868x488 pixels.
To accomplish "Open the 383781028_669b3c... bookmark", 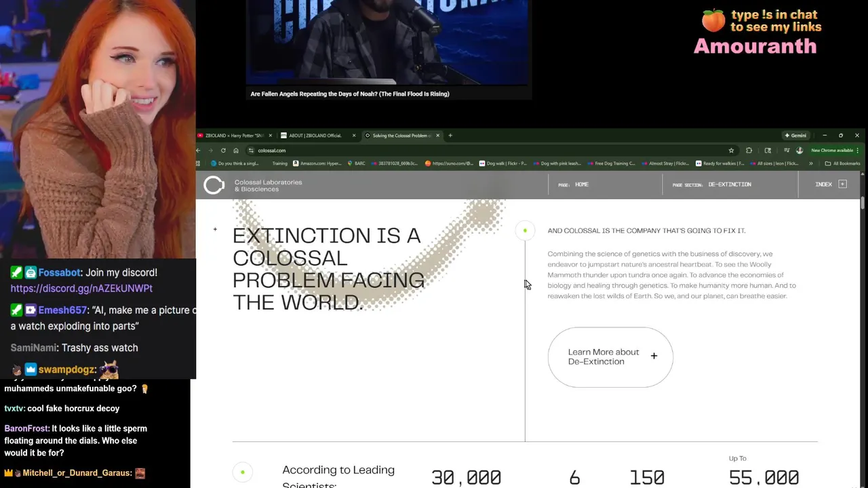I will [395, 163].
